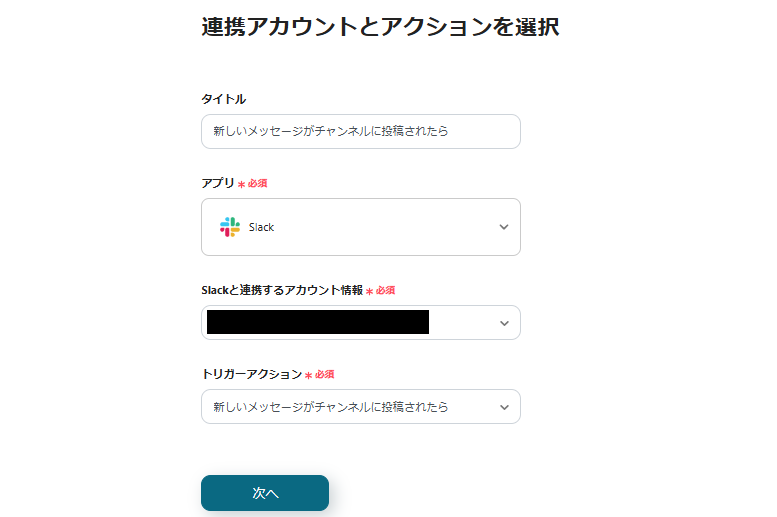Screen dimensions: 777x517
Task: Click the アプリ field label
Action: pyautogui.click(x=217, y=183)
